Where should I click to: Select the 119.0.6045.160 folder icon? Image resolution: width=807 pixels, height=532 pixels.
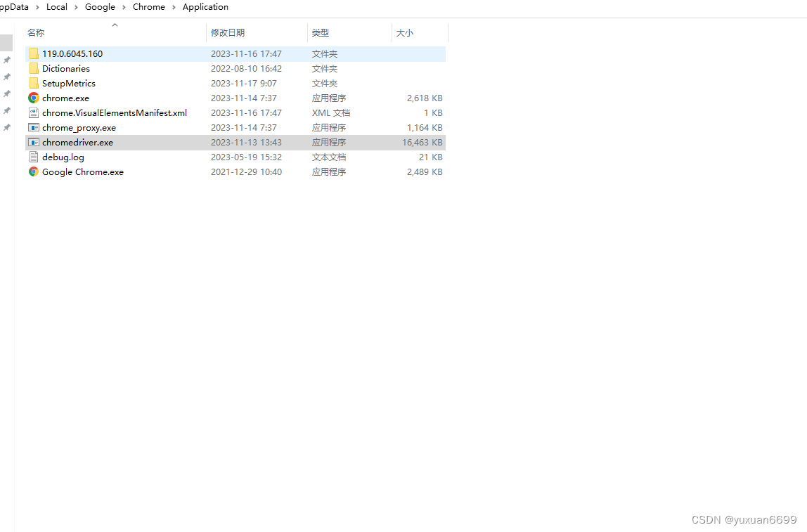tap(34, 53)
